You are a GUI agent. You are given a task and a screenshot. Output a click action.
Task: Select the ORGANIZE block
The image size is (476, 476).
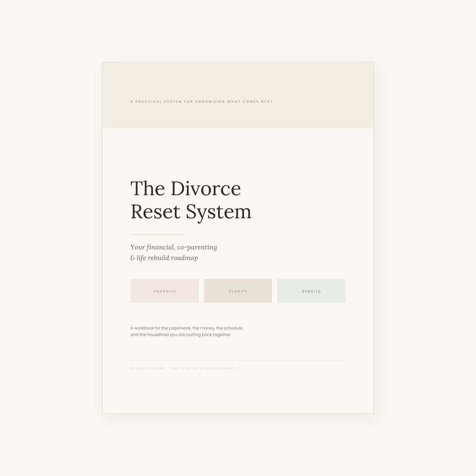[165, 291]
